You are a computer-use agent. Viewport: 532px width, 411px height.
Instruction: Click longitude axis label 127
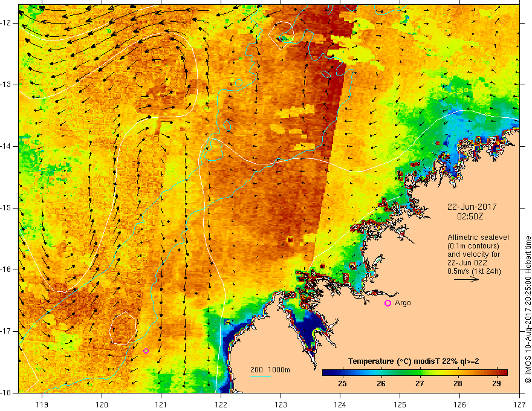(x=519, y=404)
